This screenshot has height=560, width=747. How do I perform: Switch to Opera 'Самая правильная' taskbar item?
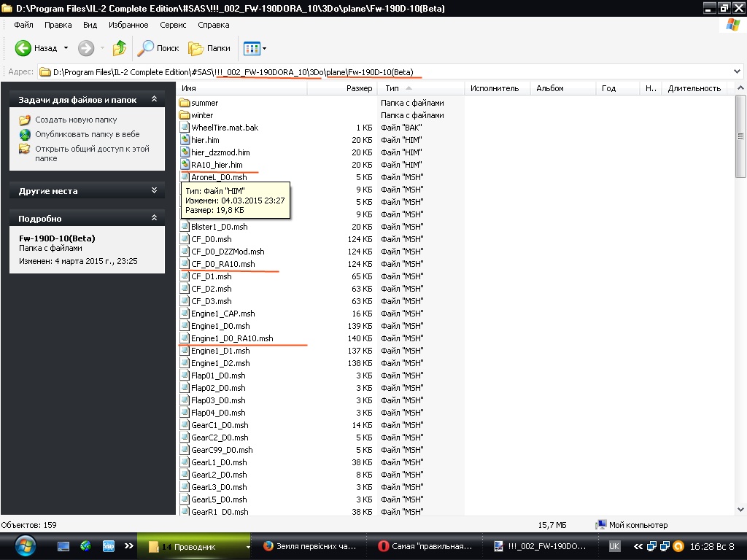(426, 547)
